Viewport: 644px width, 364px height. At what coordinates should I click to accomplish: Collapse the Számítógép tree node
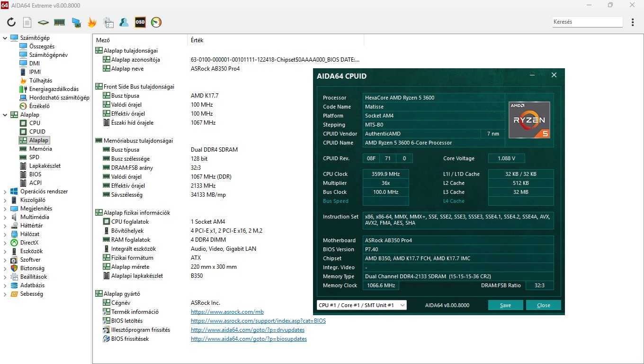[x=5, y=38]
